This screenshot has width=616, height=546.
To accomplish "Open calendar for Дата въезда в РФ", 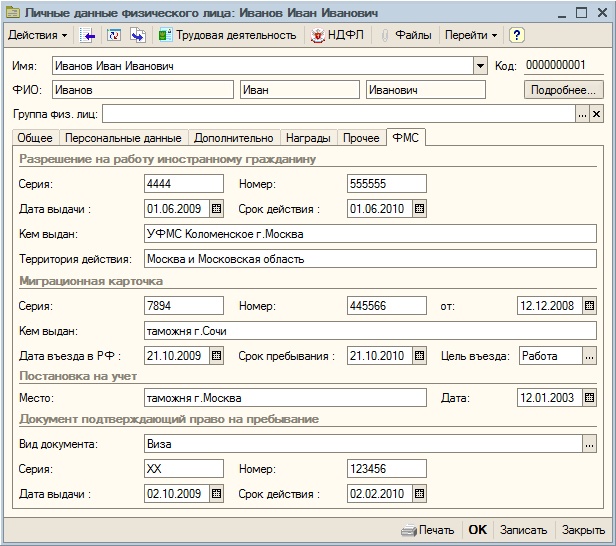I will [216, 356].
